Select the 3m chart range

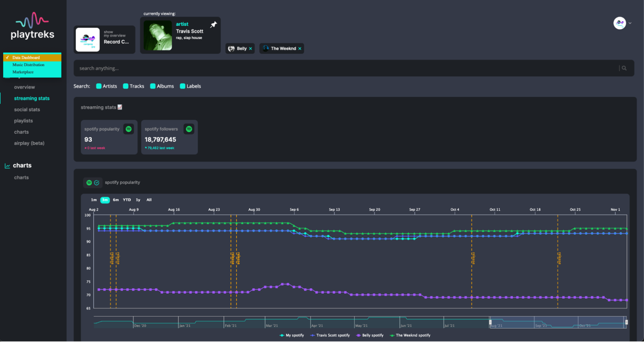tap(105, 200)
